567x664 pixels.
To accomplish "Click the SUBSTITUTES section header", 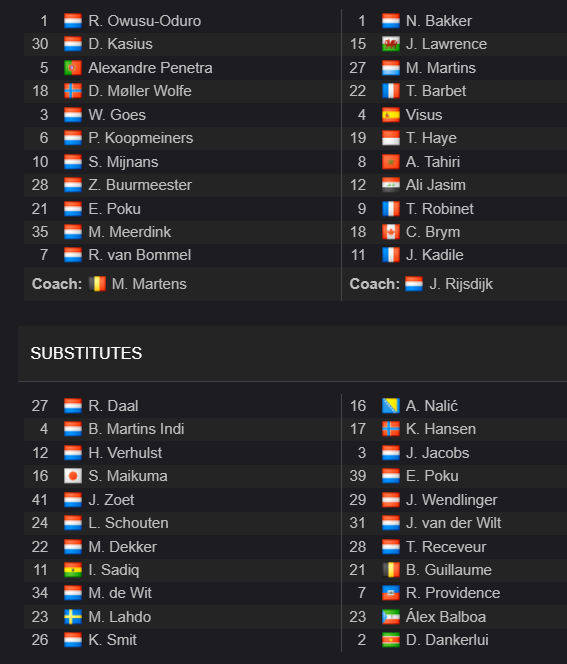I will click(x=86, y=354).
